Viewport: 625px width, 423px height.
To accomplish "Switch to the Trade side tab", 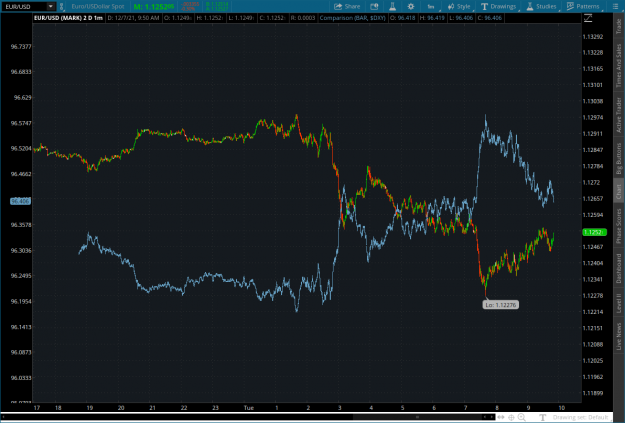I will pos(619,26).
